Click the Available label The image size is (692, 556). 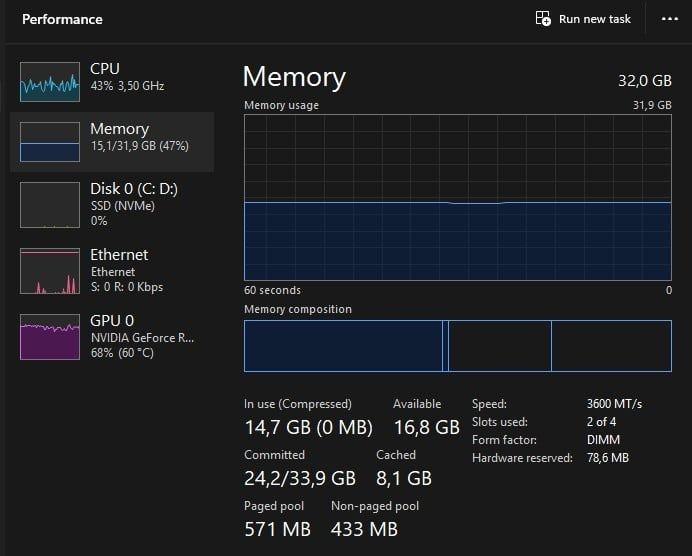417,404
